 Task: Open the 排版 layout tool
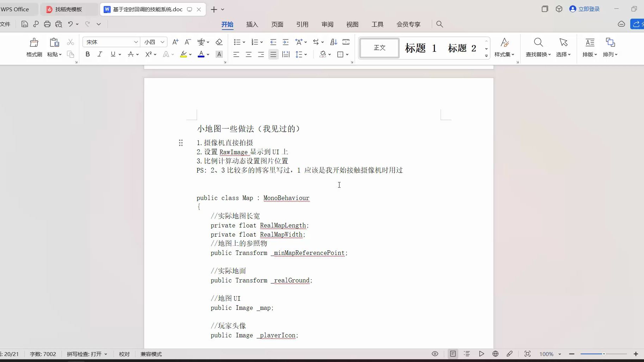pos(589,48)
